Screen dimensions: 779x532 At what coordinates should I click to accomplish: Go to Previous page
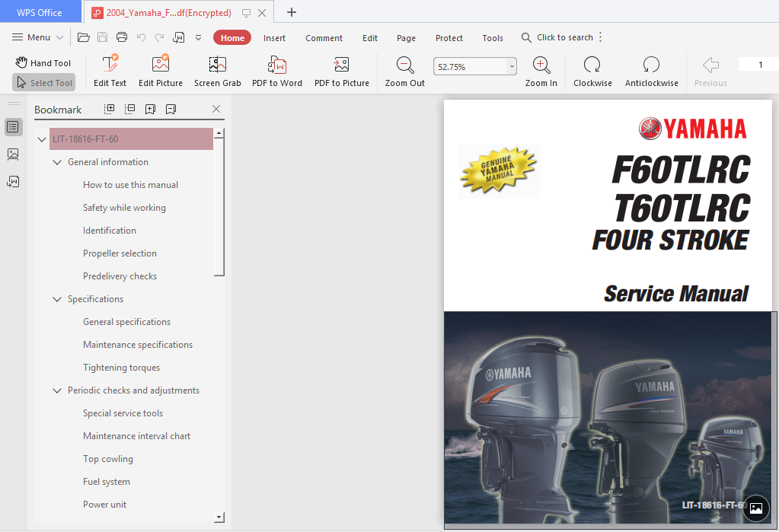[710, 71]
